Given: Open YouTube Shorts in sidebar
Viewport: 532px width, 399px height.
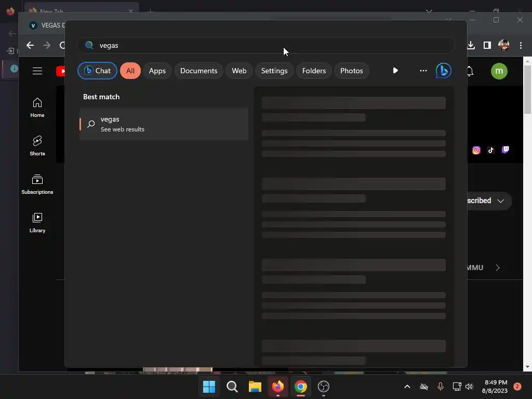Looking at the screenshot, I should pos(37,146).
